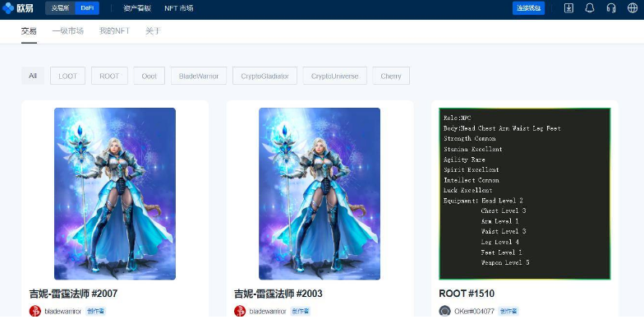Image resolution: width=644 pixels, height=324 pixels.
Task: Open the 吉妮-雷霆法师 #2003 artwork thumbnail
Action: tap(320, 194)
